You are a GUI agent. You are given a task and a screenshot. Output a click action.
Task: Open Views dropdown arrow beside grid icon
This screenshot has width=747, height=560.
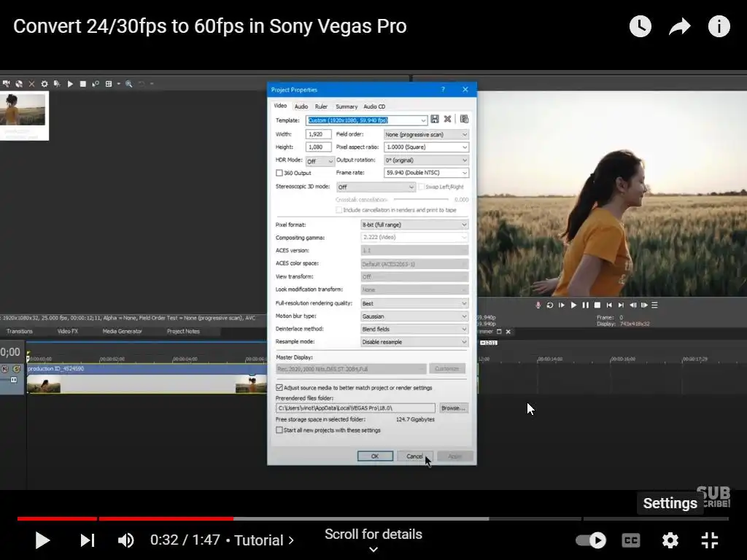coord(118,84)
